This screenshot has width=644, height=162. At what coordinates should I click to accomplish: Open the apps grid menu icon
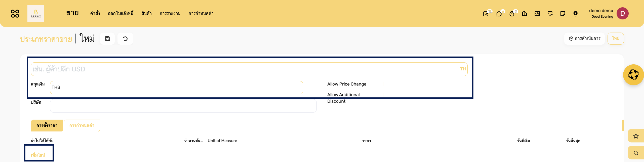coord(15,14)
